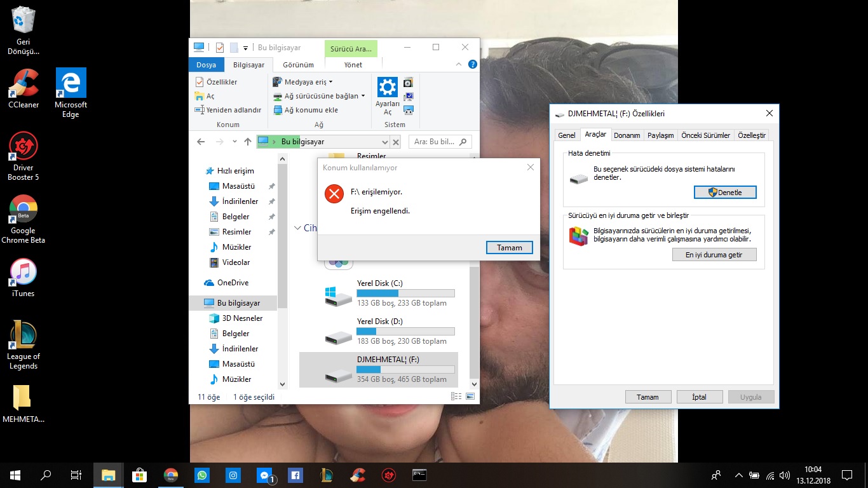
Task: Open the CCleaner desktop shortcut
Action: pos(24,88)
